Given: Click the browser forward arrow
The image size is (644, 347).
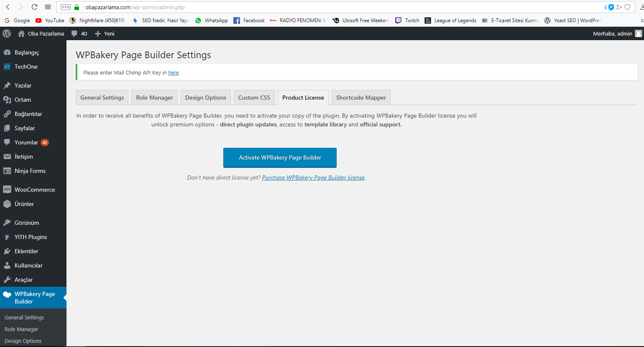Looking at the screenshot, I should click(21, 7).
